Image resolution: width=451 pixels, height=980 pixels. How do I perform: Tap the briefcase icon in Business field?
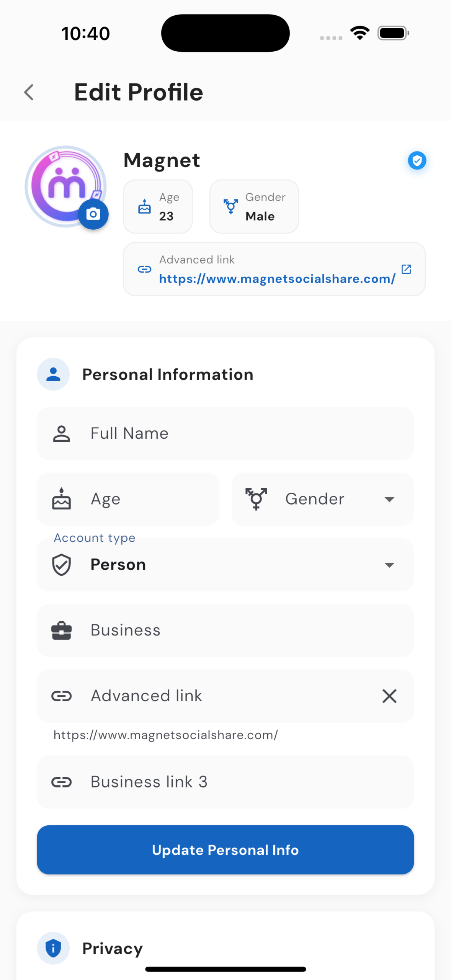point(61,630)
